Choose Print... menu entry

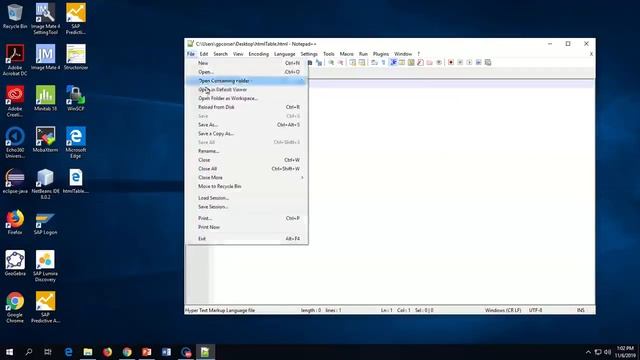[247, 218]
